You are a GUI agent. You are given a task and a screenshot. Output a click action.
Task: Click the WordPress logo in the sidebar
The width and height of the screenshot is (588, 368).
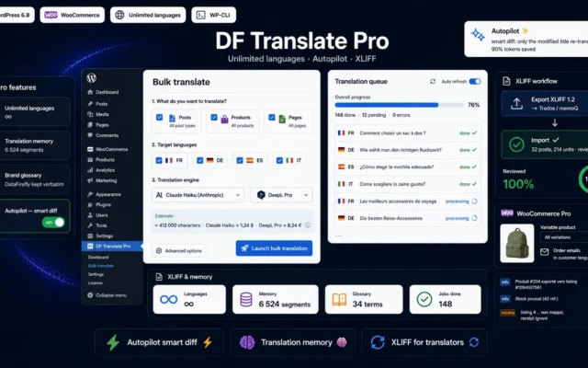[92, 77]
